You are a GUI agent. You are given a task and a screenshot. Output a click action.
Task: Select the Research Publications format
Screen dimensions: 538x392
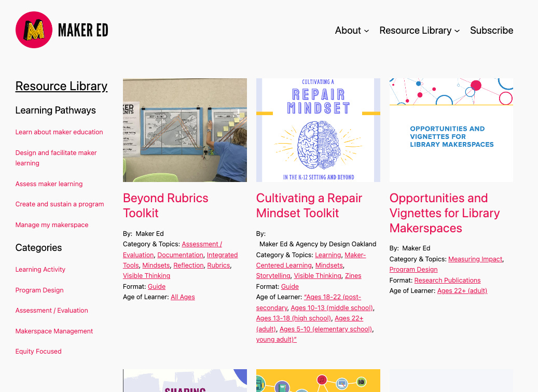point(447,281)
